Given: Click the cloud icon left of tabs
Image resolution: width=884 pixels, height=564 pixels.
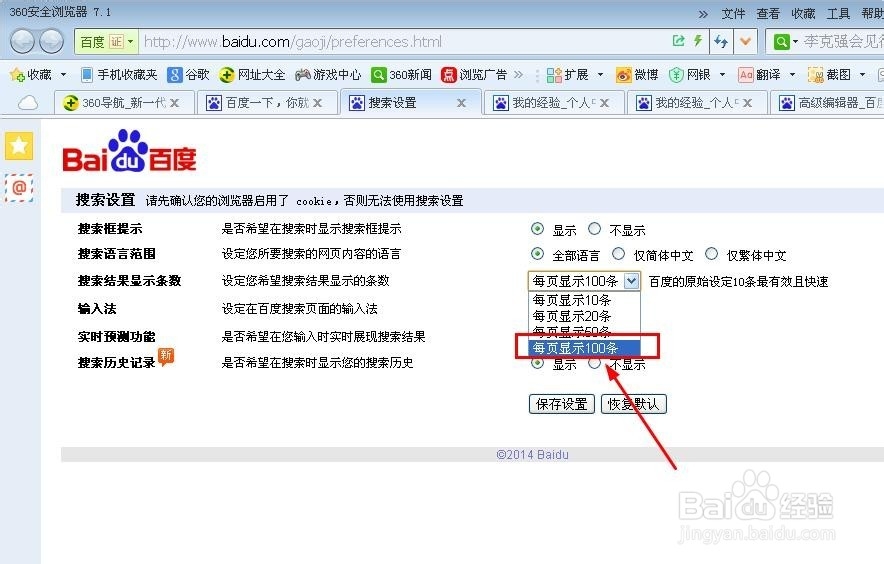Looking at the screenshot, I should [28, 103].
